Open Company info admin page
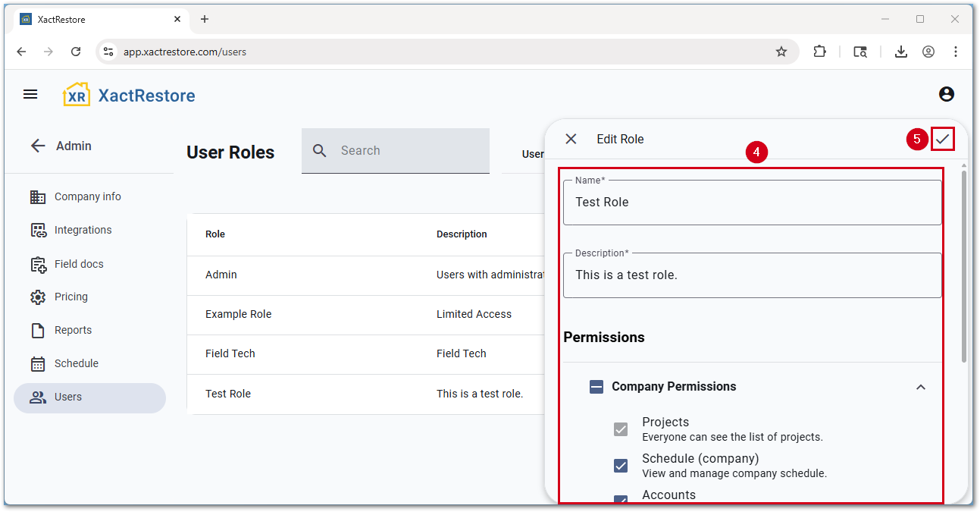Viewport: 980px width, 512px height. [87, 196]
